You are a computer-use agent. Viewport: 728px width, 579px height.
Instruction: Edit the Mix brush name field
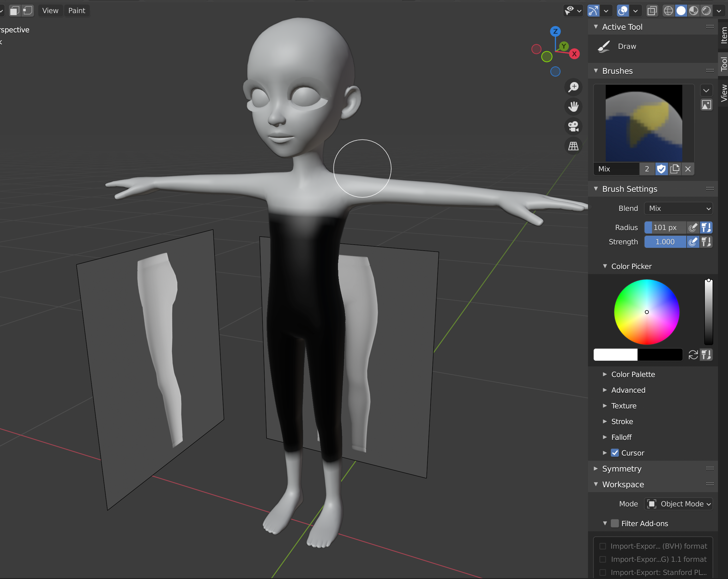click(x=616, y=169)
